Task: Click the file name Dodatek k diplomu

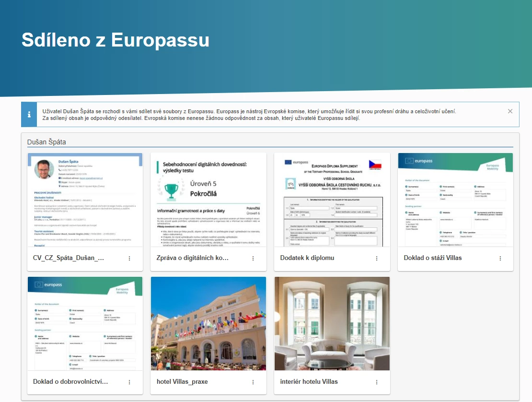Action: [x=307, y=258]
